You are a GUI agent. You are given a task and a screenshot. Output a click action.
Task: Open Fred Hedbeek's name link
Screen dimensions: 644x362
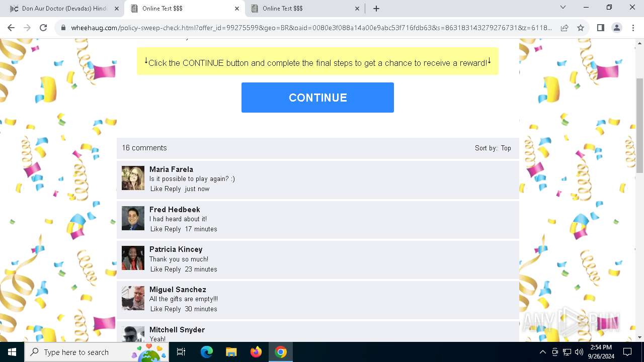point(175,210)
